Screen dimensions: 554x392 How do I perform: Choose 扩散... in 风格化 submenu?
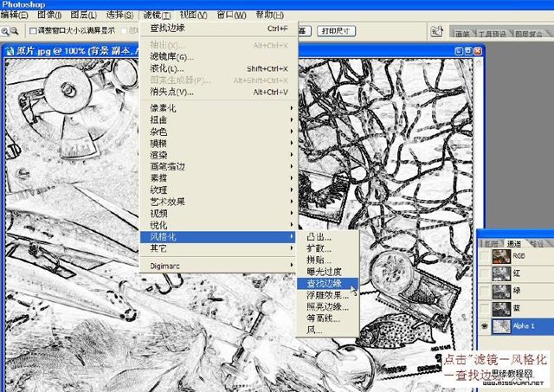click(x=328, y=248)
